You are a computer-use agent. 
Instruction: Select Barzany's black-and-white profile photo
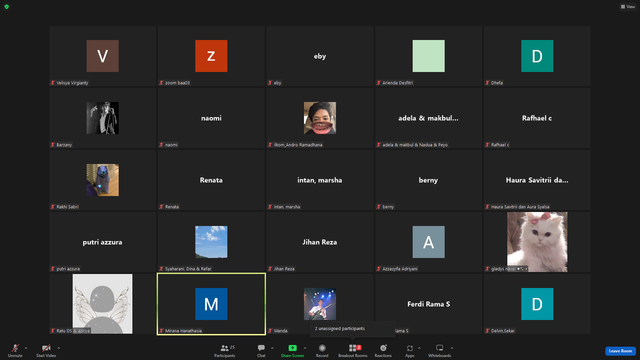pyautogui.click(x=102, y=118)
